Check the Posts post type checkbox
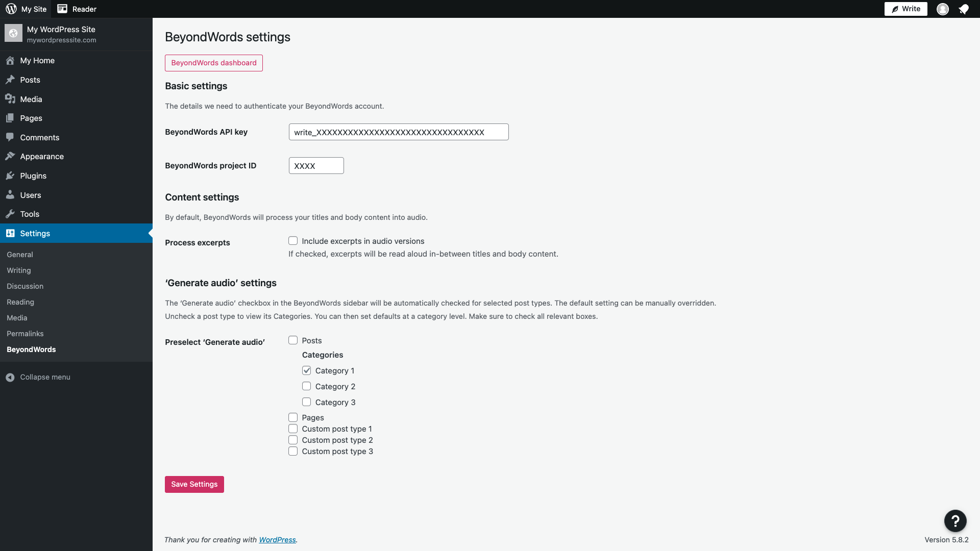Viewport: 980px width, 551px height. [x=293, y=340]
